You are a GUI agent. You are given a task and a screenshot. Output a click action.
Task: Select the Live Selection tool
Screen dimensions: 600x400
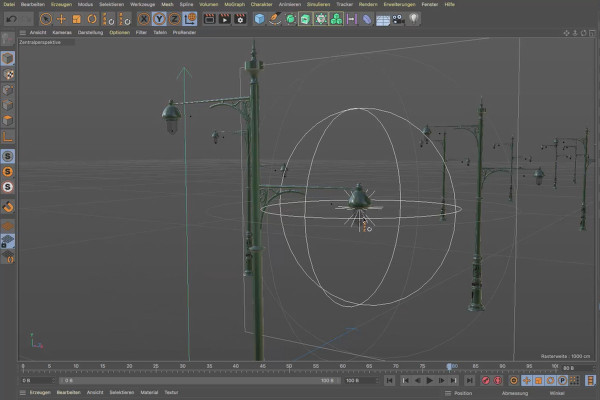click(x=46, y=19)
